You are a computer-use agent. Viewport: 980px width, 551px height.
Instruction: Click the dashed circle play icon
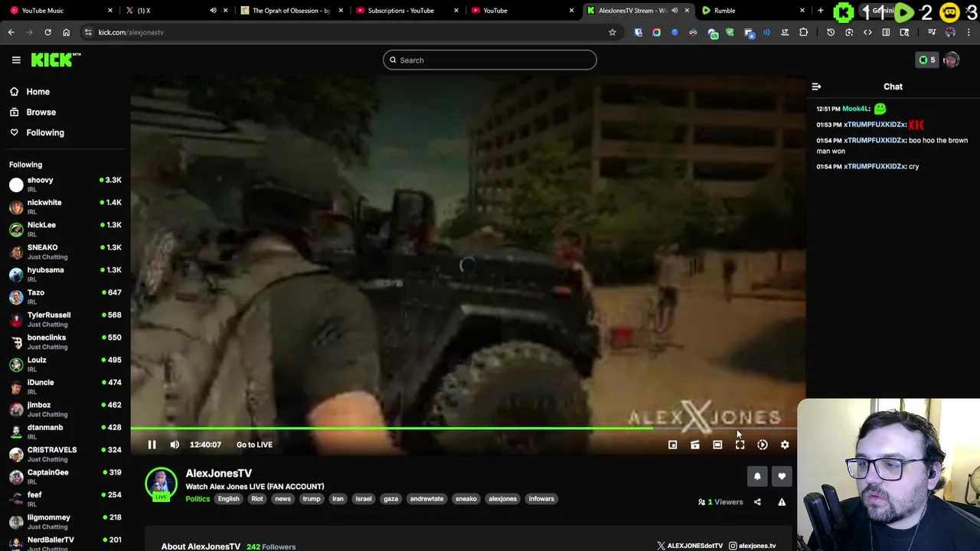coord(763,445)
